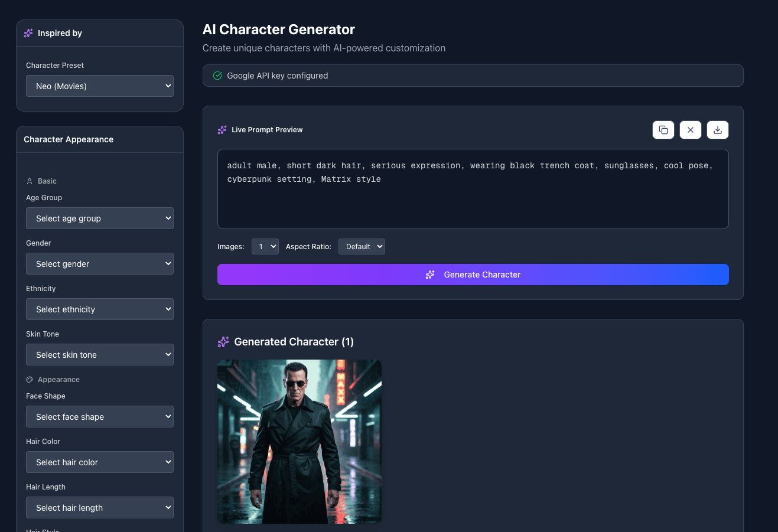Click the Generate Character button

473,275
